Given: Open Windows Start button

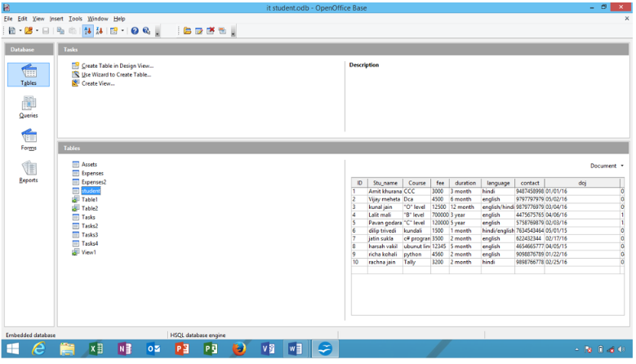Looking at the screenshot, I should click(x=12, y=348).
